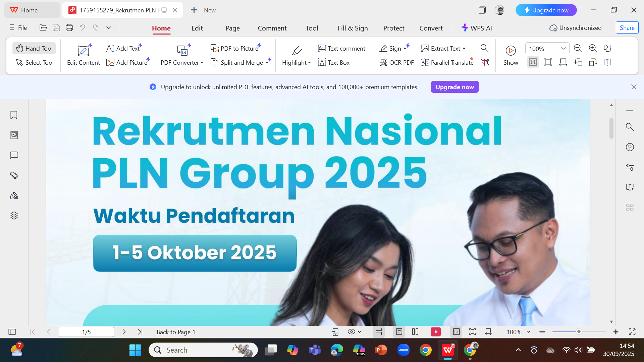This screenshot has height=362, width=644.
Task: Open the Convert tab
Action: click(431, 28)
